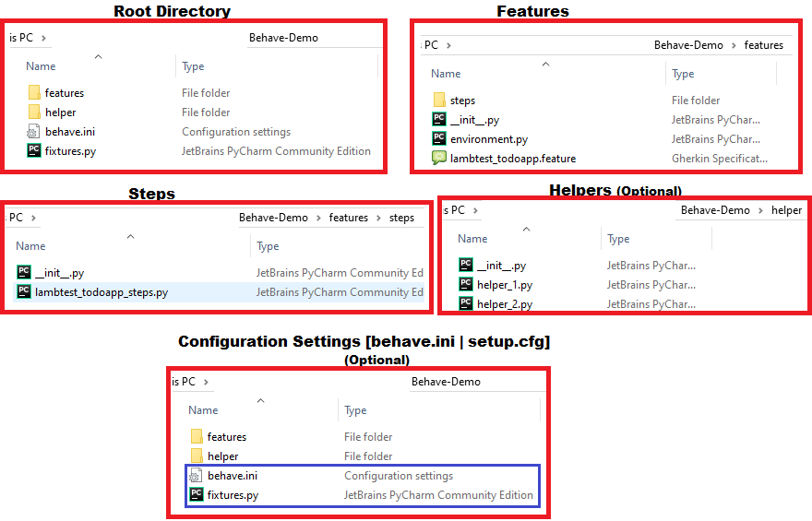The width and height of the screenshot is (812, 521).
Task: Sort by Name column in Features panel
Action: [446, 74]
